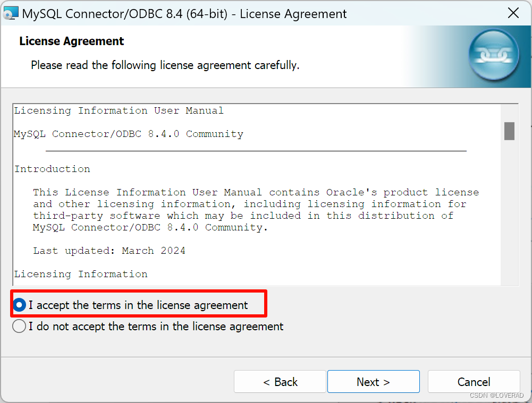Viewport: 532px width, 403px height.
Task: Click the license text scrollbar thumb
Action: [509, 131]
